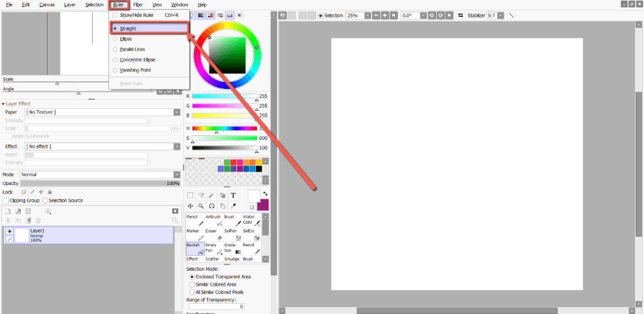Select the Move tool in tool tray
The height and width of the screenshot is (314, 644).
coord(191,206)
